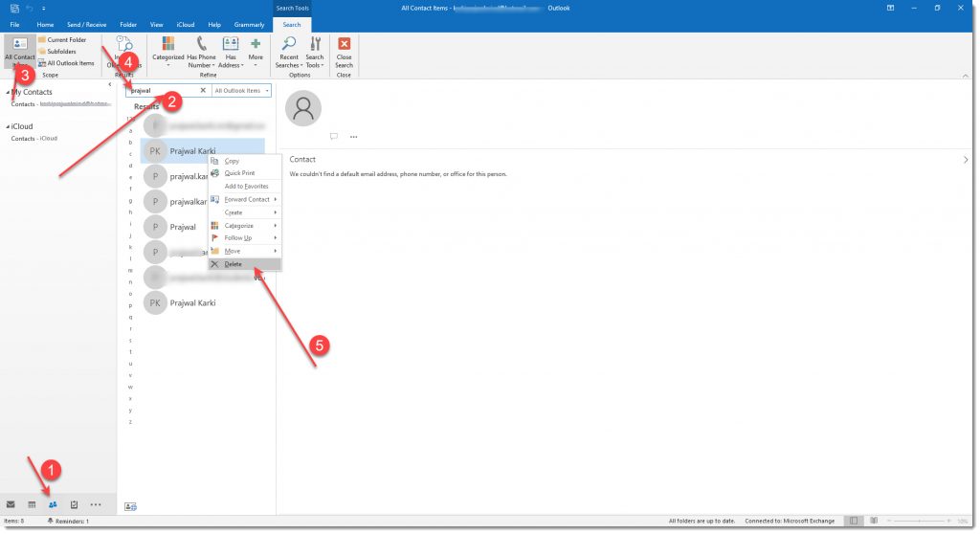
Task: Open the Has Phone Number dropdown
Action: pos(201,52)
